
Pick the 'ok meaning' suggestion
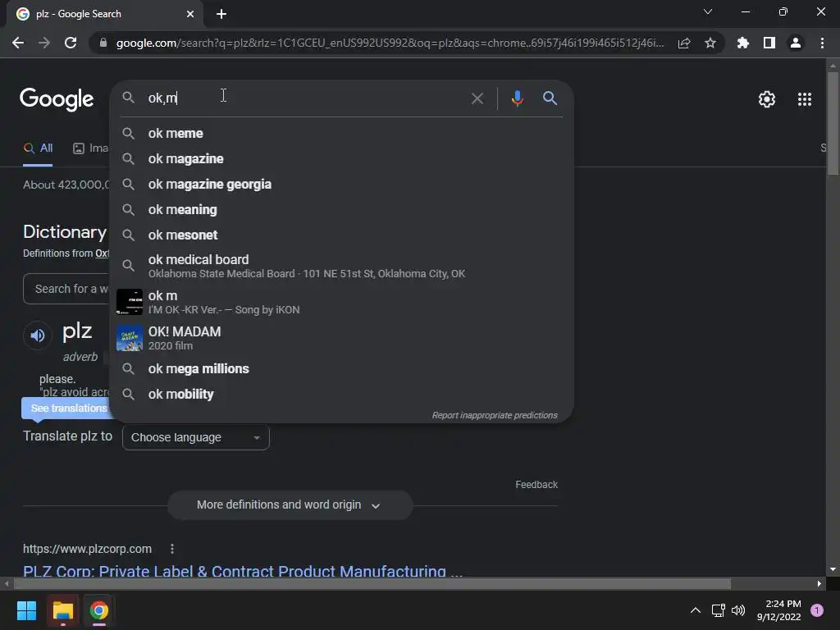[x=341, y=209]
